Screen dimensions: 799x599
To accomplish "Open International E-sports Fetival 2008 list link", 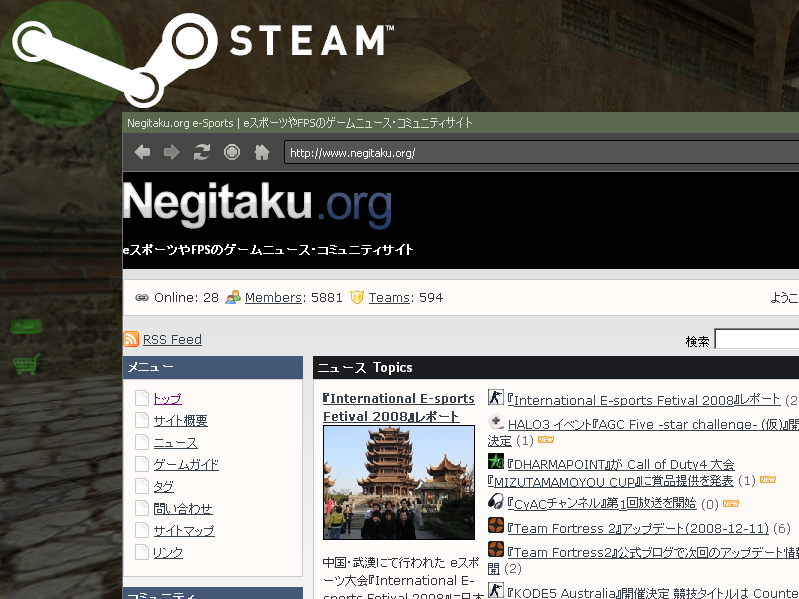I will click(644, 400).
